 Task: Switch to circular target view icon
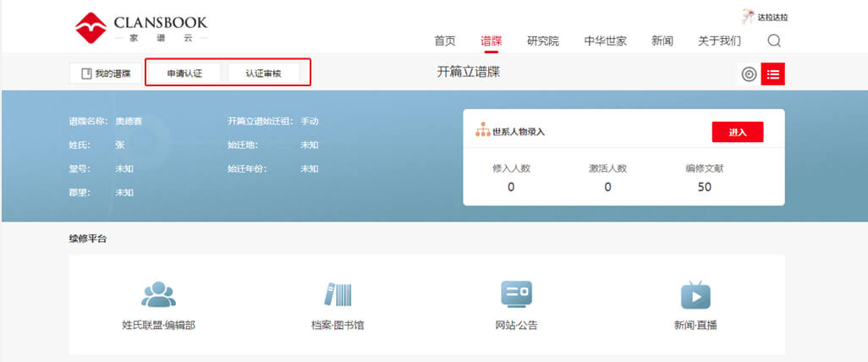748,74
